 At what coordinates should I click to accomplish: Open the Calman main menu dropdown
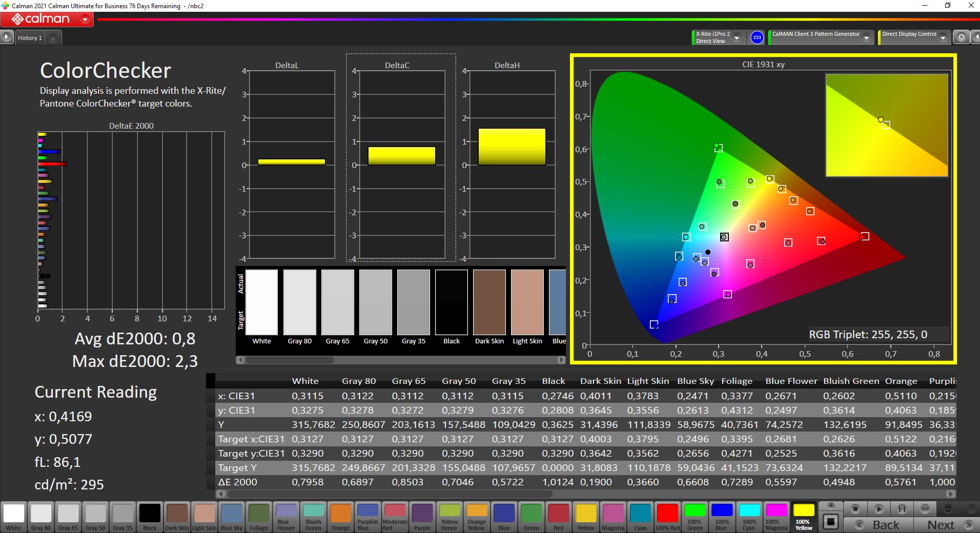click(x=85, y=20)
